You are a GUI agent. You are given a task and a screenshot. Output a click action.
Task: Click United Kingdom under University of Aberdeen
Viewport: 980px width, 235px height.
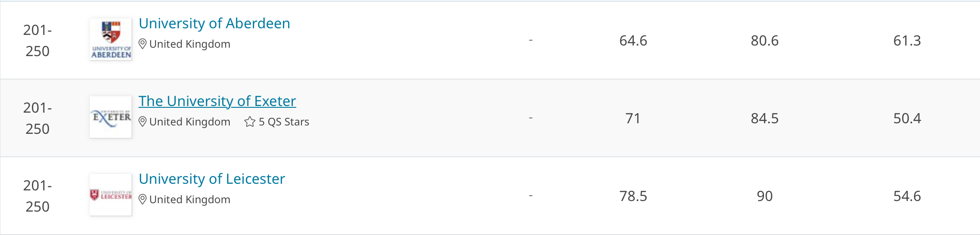point(189,44)
